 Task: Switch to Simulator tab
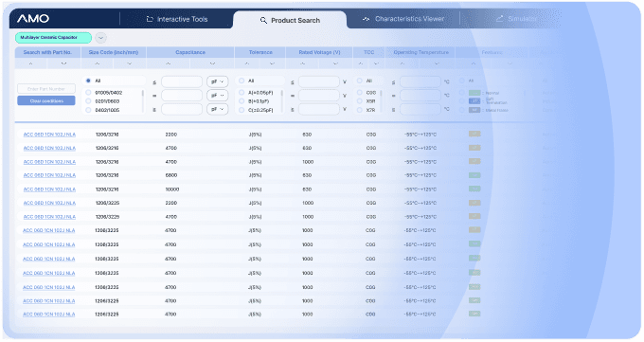[x=516, y=19]
